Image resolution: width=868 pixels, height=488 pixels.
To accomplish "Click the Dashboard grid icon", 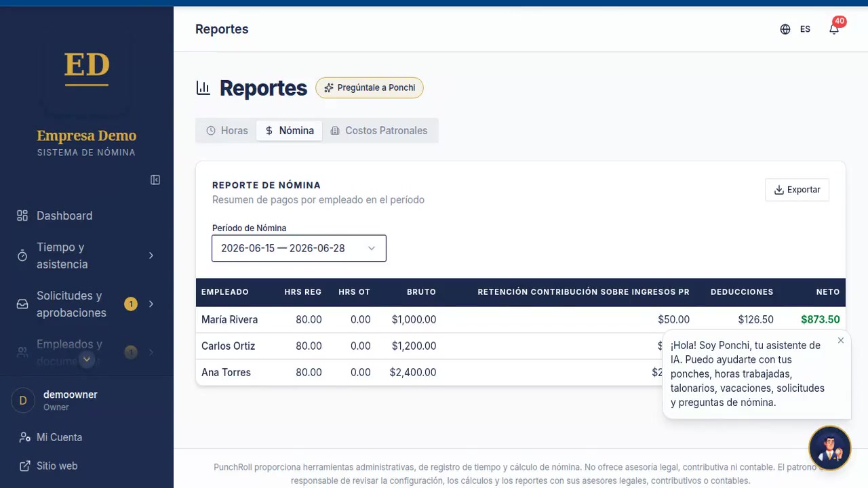I will (22, 216).
